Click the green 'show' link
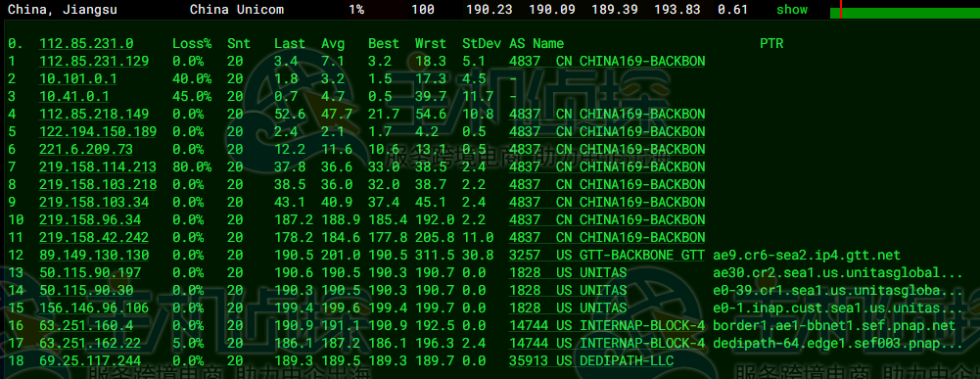Viewport: 980px width, 379px height. click(x=792, y=10)
